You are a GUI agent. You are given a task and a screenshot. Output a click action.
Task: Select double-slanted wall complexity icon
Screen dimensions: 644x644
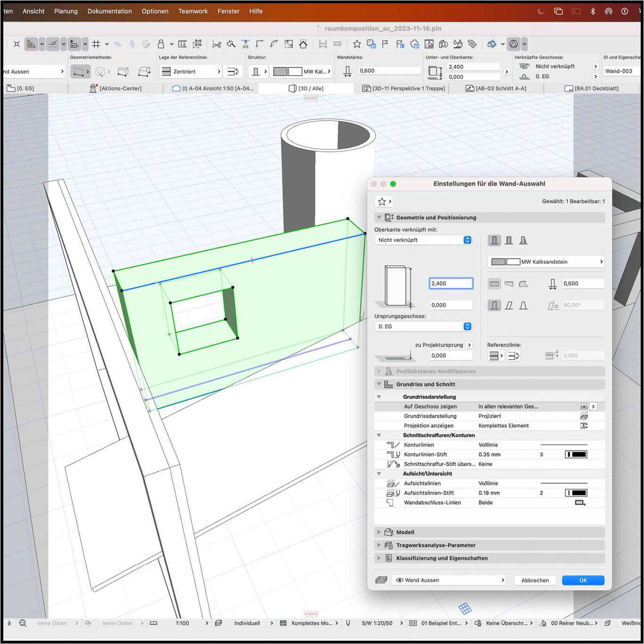(x=523, y=305)
